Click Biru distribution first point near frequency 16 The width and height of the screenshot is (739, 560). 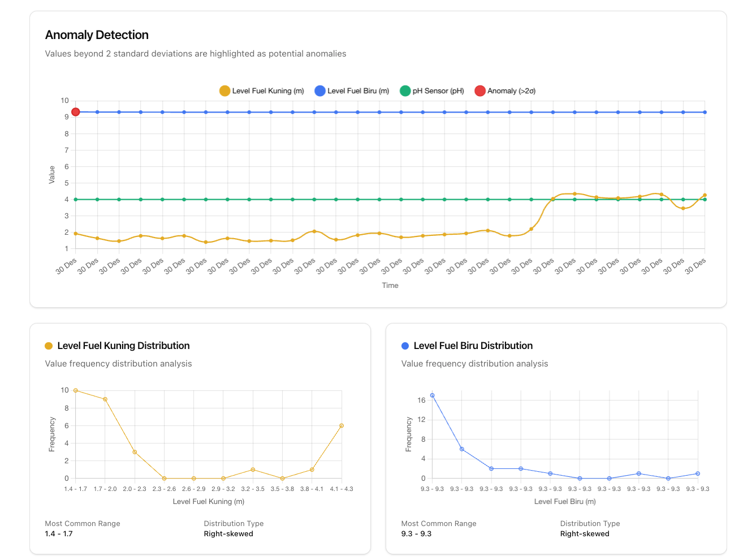433,396
